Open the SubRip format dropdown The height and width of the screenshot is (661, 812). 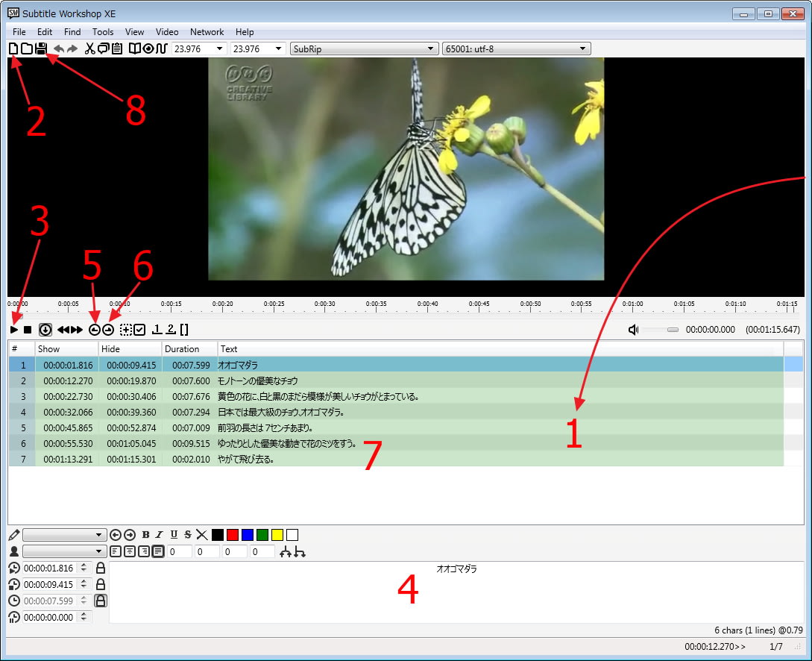pyautogui.click(x=363, y=48)
